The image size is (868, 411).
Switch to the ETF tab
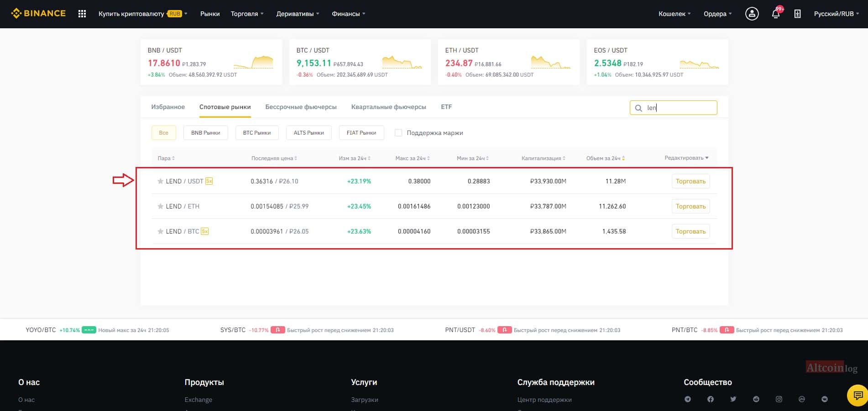[446, 107]
